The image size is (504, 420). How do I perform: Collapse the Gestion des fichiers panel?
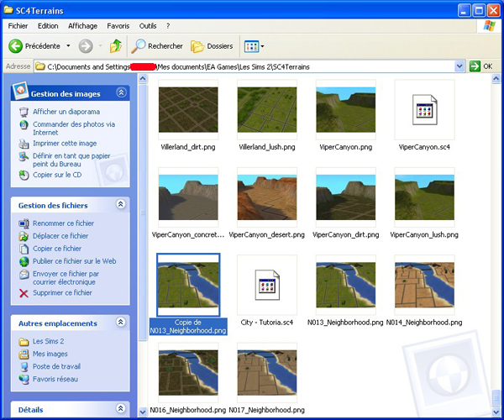(x=121, y=204)
